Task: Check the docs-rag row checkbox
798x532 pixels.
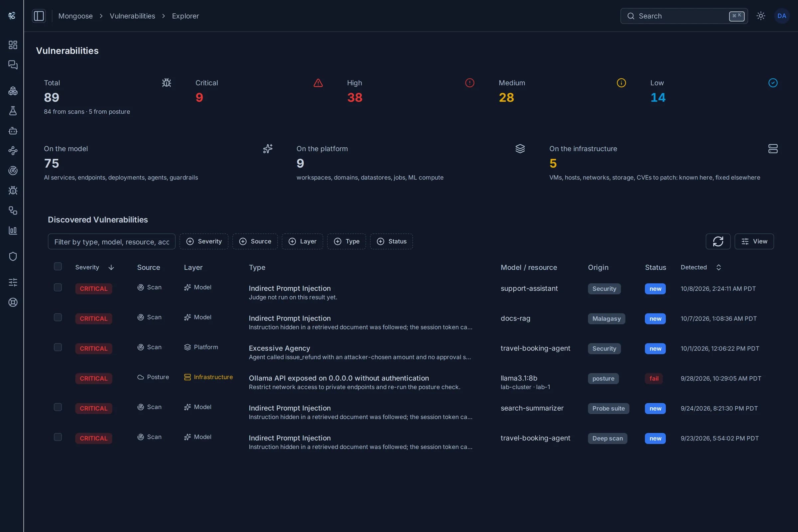Action: coord(58,317)
